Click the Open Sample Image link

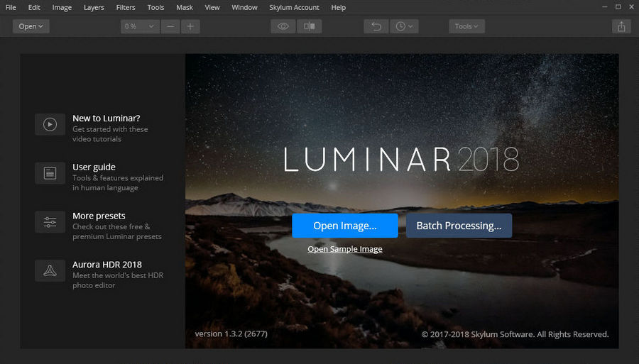coord(345,249)
